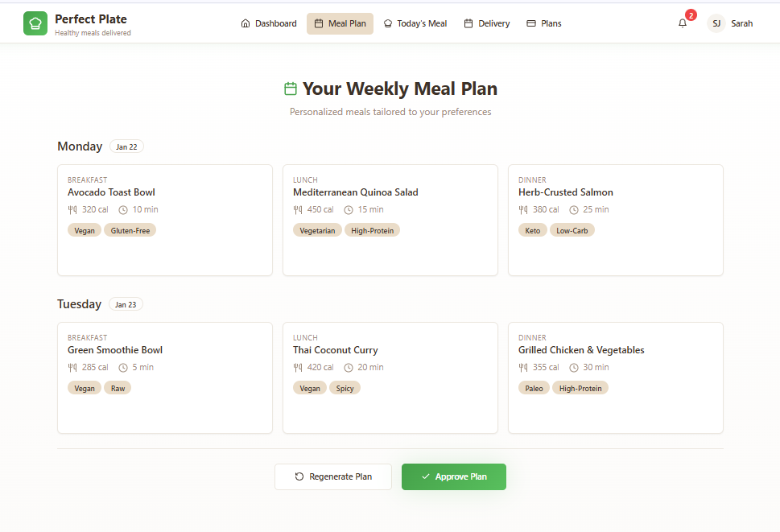Viewport: 780px width, 532px height.
Task: Click the Jan 22 date badge
Action: pos(126,146)
